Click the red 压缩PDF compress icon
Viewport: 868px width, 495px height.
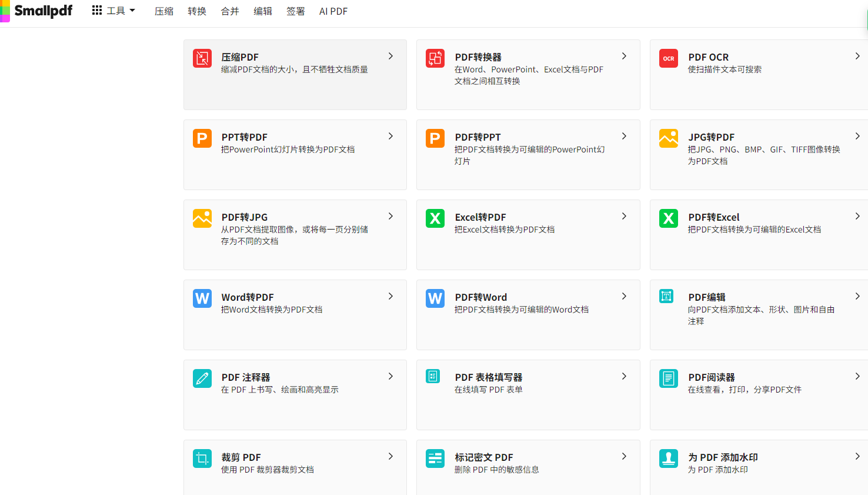pyautogui.click(x=202, y=58)
